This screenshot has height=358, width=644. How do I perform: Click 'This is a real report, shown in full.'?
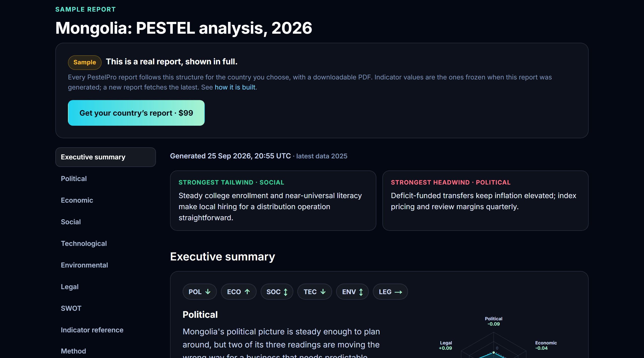click(x=172, y=62)
